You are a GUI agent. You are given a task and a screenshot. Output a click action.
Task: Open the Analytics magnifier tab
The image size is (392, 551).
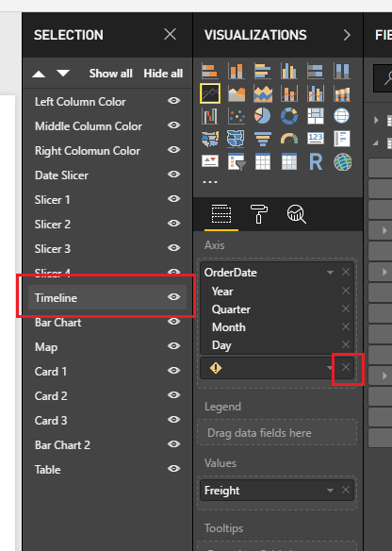point(297,213)
